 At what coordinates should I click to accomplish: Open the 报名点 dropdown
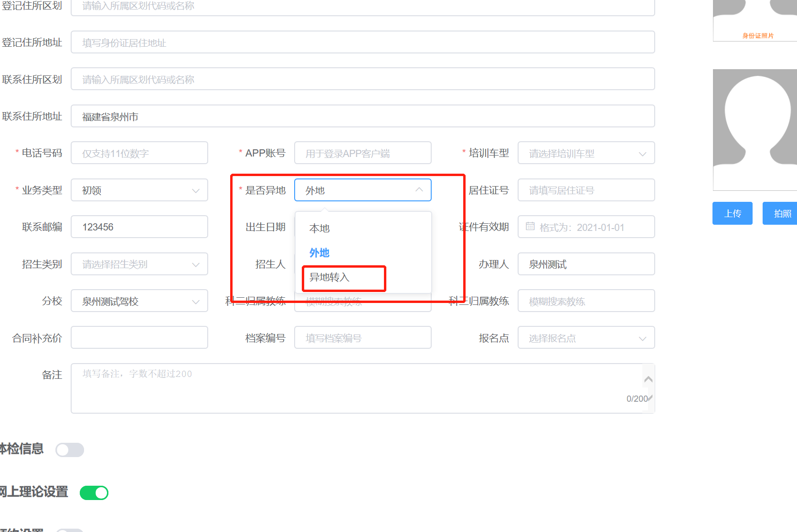(586, 337)
